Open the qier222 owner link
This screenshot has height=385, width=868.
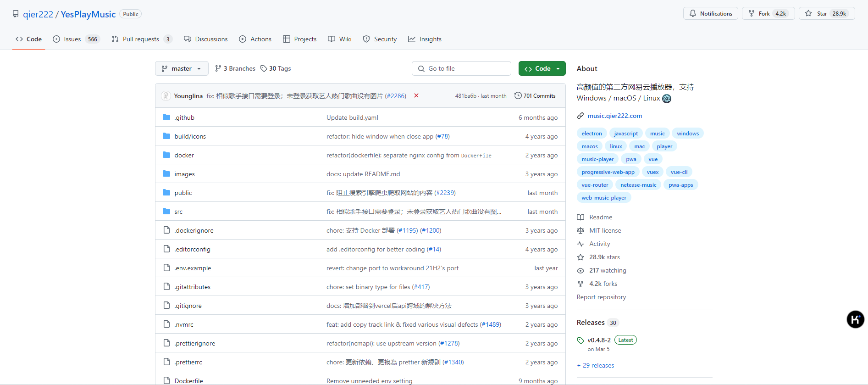pos(38,14)
